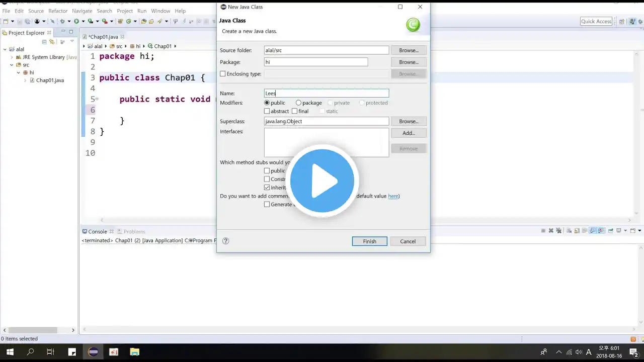The image size is (644, 362).
Task: Enable the Generate comments checkbox
Action: pos(267,204)
